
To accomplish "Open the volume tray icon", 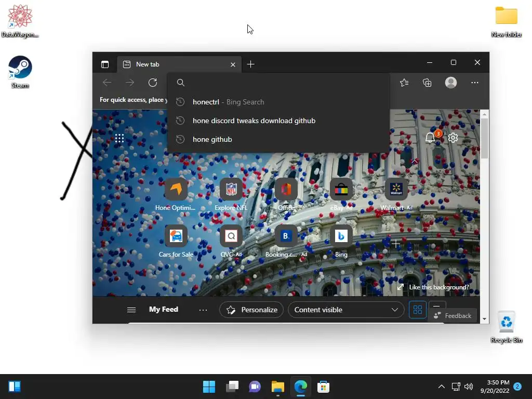I will click(469, 387).
